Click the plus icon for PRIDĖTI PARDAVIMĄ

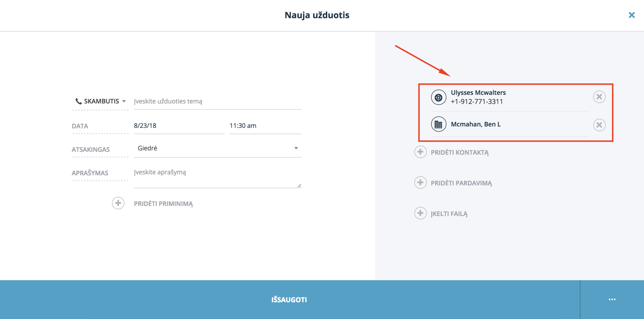420,183
